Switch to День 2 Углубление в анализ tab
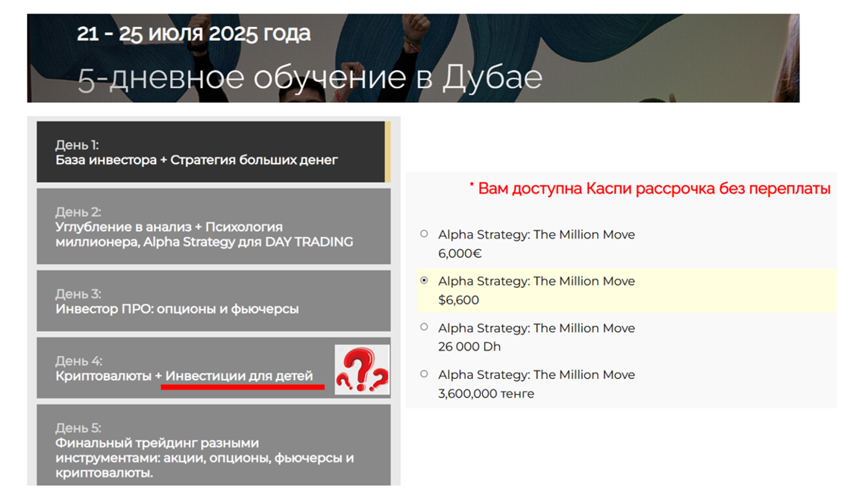 pyautogui.click(x=213, y=226)
